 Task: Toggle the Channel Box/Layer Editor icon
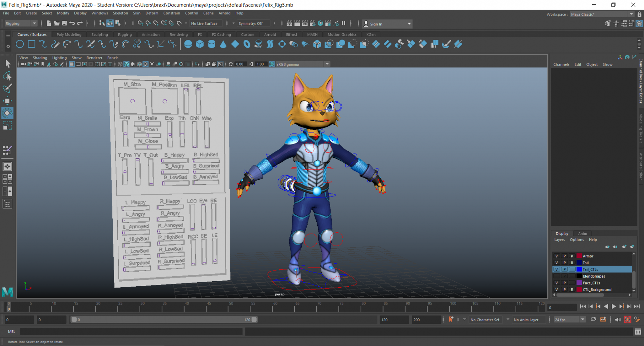click(x=639, y=24)
